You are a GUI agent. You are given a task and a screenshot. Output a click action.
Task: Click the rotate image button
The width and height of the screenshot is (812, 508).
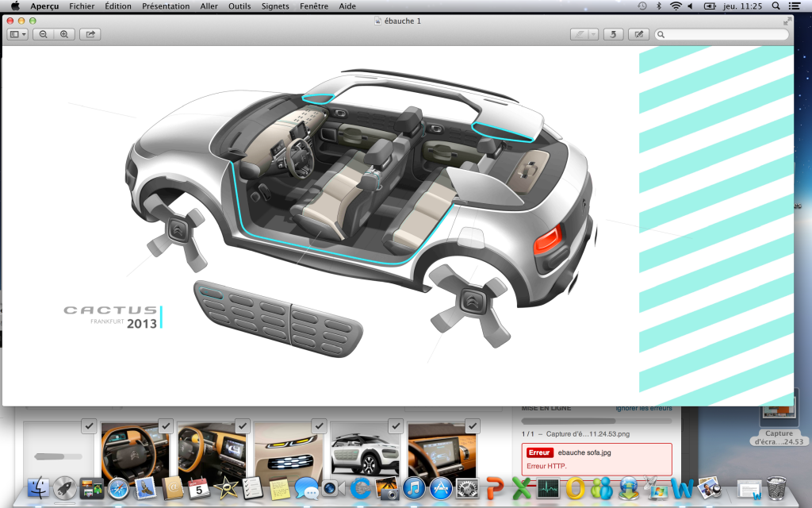click(612, 34)
